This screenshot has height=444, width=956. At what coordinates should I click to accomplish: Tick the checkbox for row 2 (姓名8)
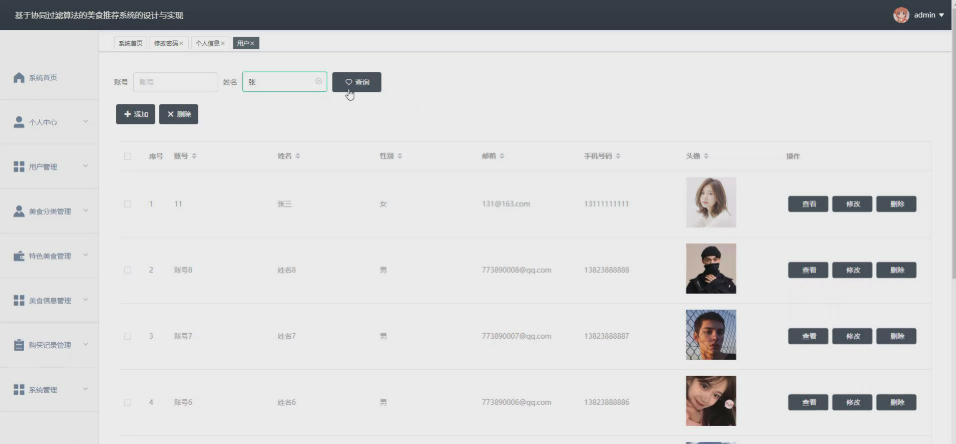coord(127,270)
